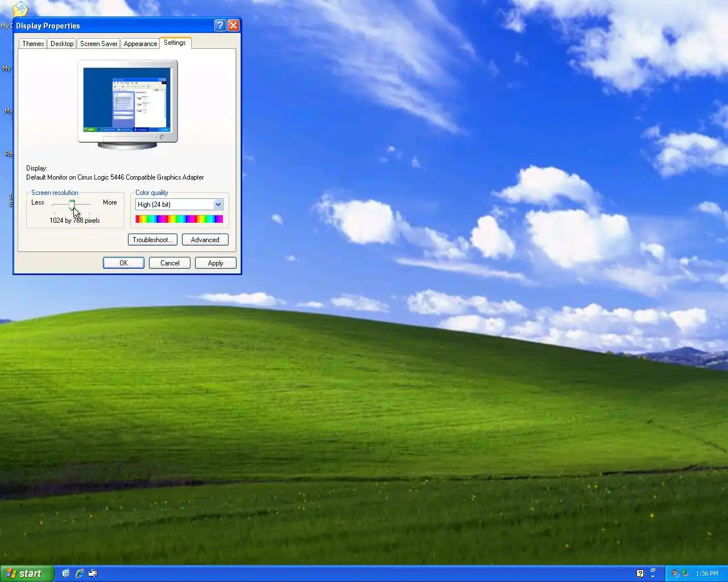Click the 1:36 PM taskbar clock
Viewport: 728px width, 582px height.
pos(707,573)
